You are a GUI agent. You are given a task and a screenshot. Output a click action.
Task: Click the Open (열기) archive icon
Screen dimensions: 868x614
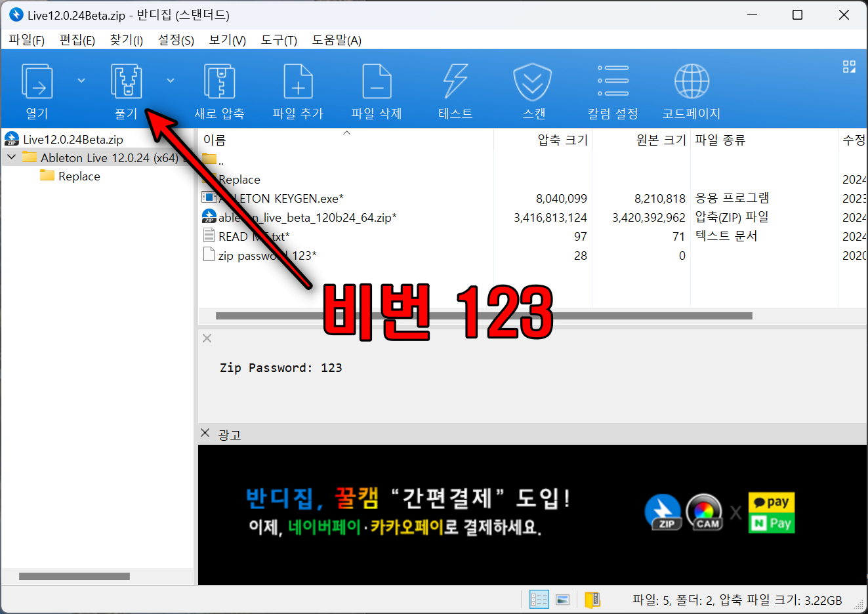tap(37, 81)
